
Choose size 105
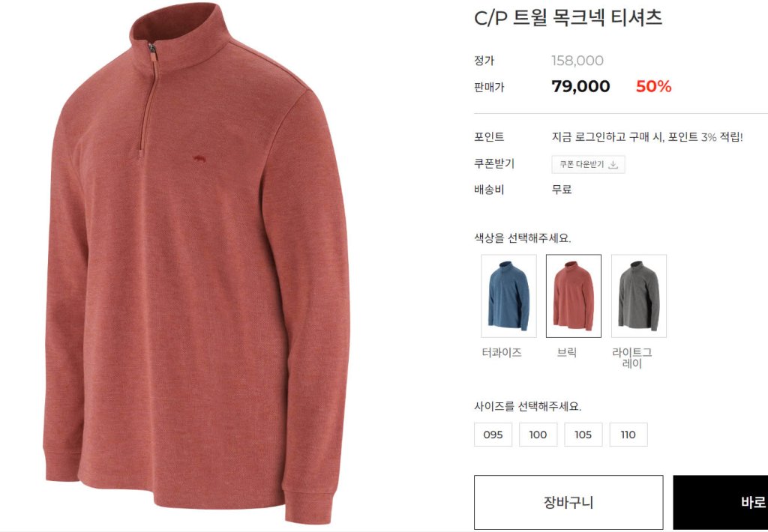point(583,435)
